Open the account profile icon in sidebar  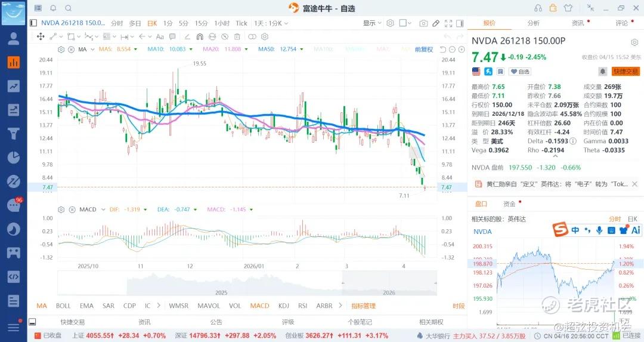(x=14, y=39)
